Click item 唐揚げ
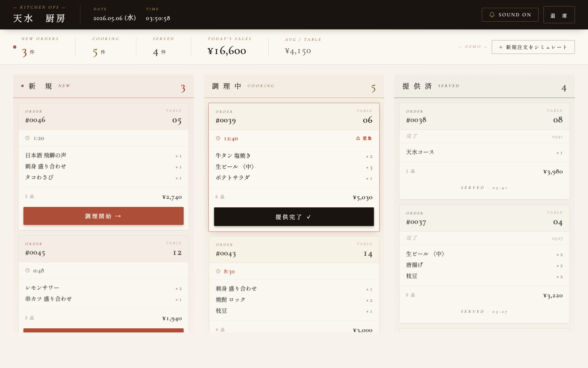 coord(414,265)
